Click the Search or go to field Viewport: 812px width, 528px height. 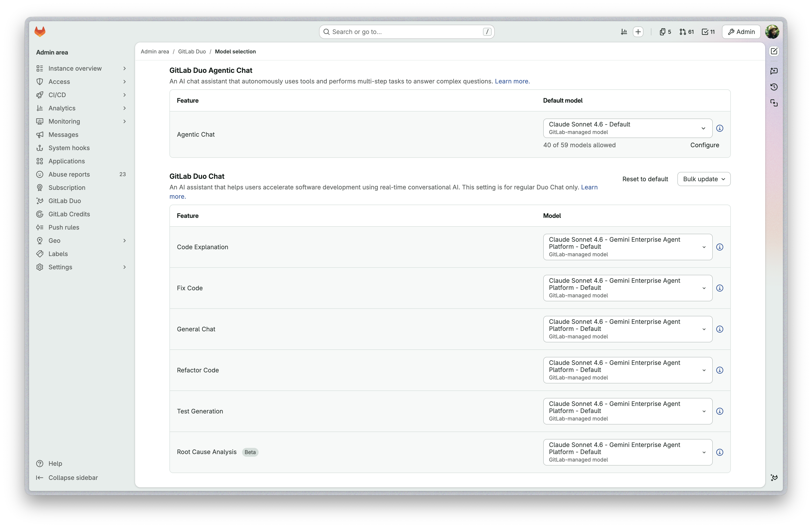(x=407, y=32)
